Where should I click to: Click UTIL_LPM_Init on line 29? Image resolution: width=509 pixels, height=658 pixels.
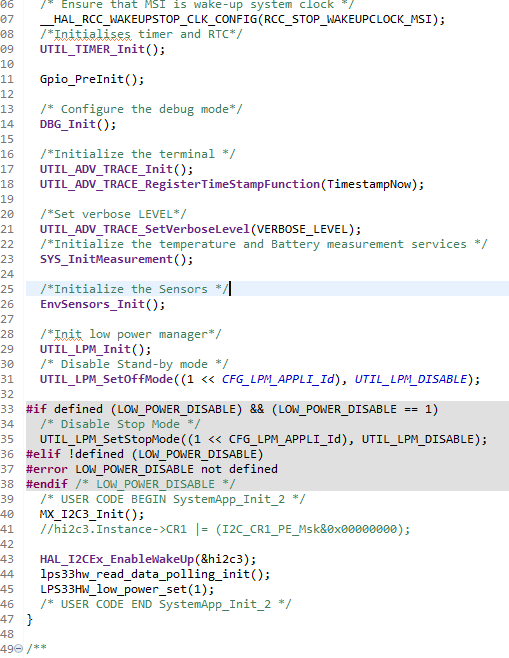click(x=86, y=349)
